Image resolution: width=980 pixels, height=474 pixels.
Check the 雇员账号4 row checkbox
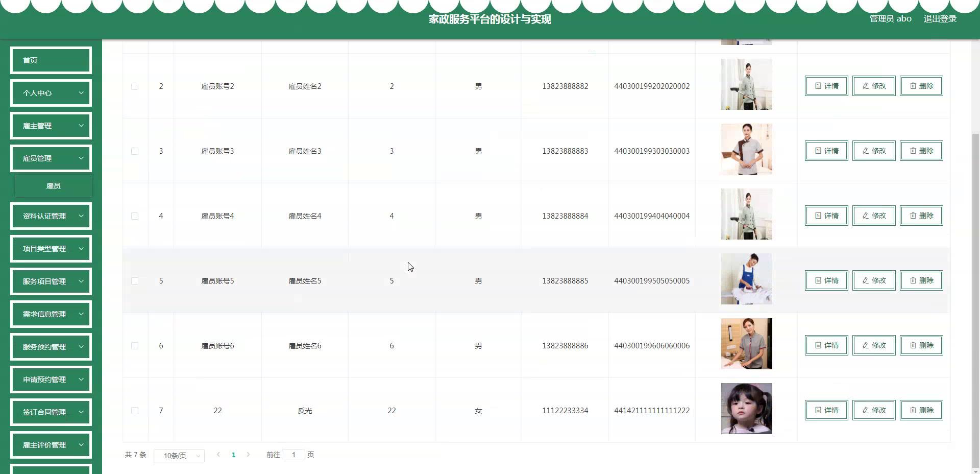point(135,216)
